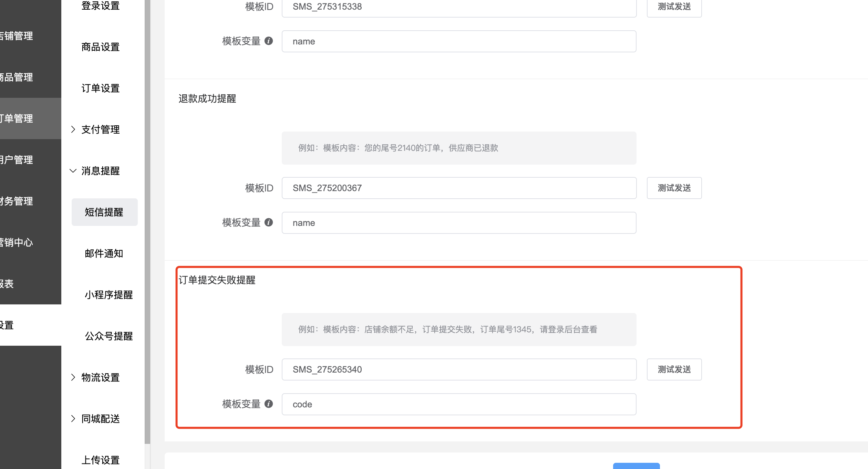The width and height of the screenshot is (868, 469).
Task: Click the code template variable field
Action: pyautogui.click(x=459, y=404)
